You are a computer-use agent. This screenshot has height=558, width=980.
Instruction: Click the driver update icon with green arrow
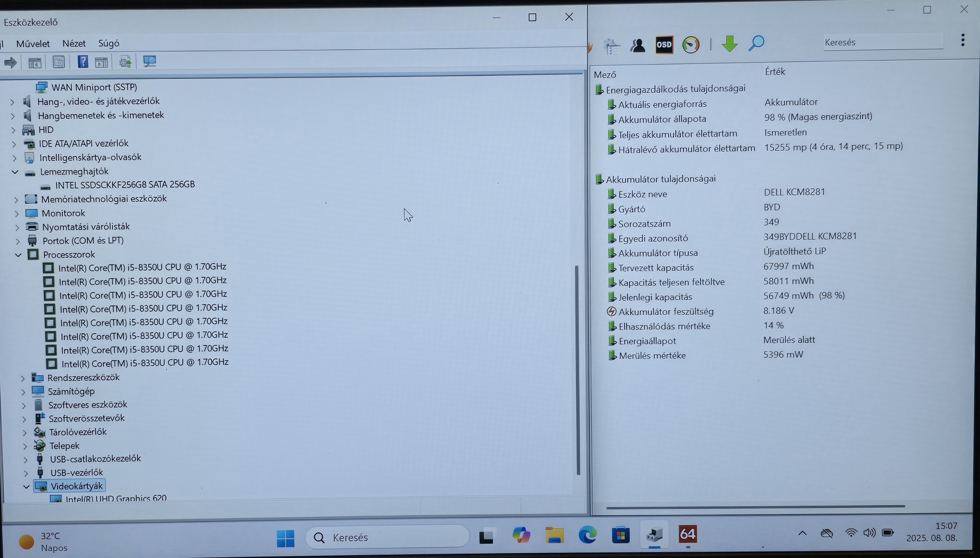(125, 62)
